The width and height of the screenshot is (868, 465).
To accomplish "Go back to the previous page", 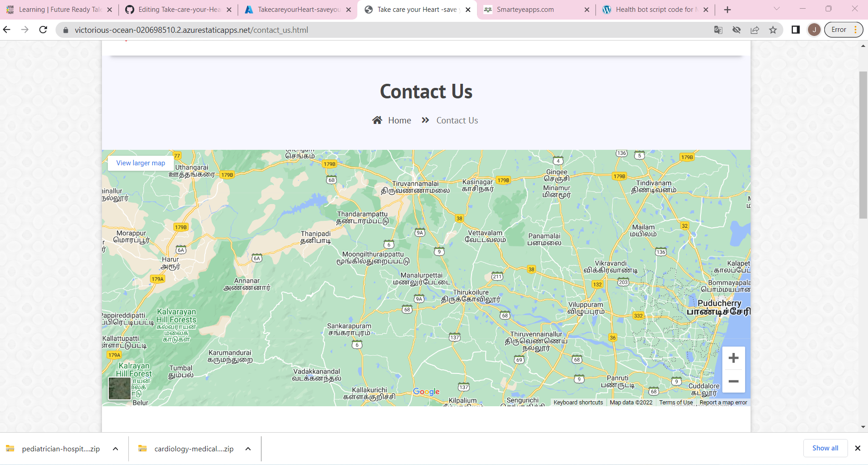I will [x=7, y=30].
